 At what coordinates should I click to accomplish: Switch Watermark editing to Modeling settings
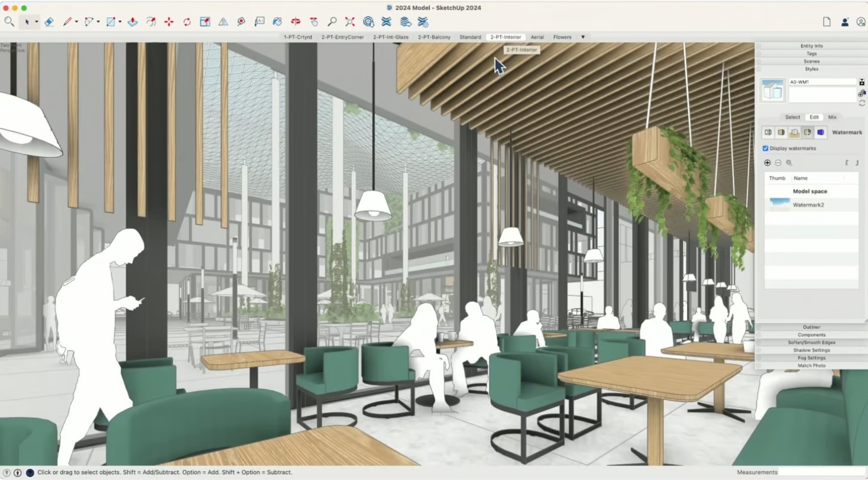click(x=820, y=133)
